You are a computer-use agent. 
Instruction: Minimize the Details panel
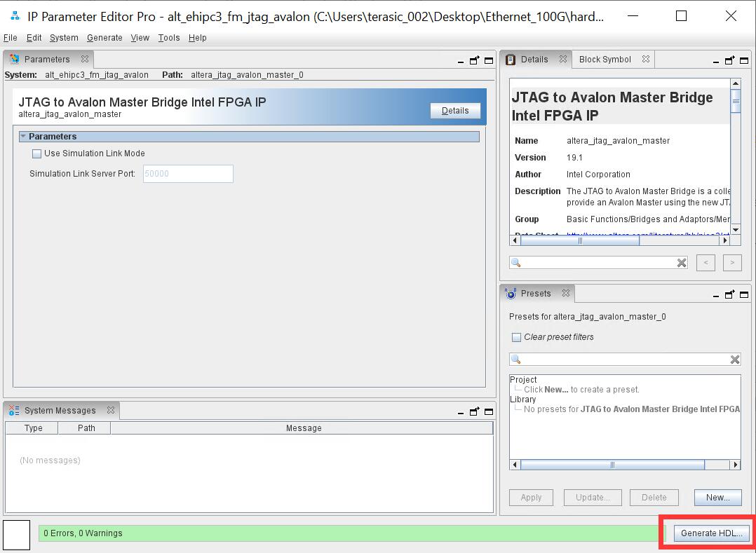pos(716,62)
